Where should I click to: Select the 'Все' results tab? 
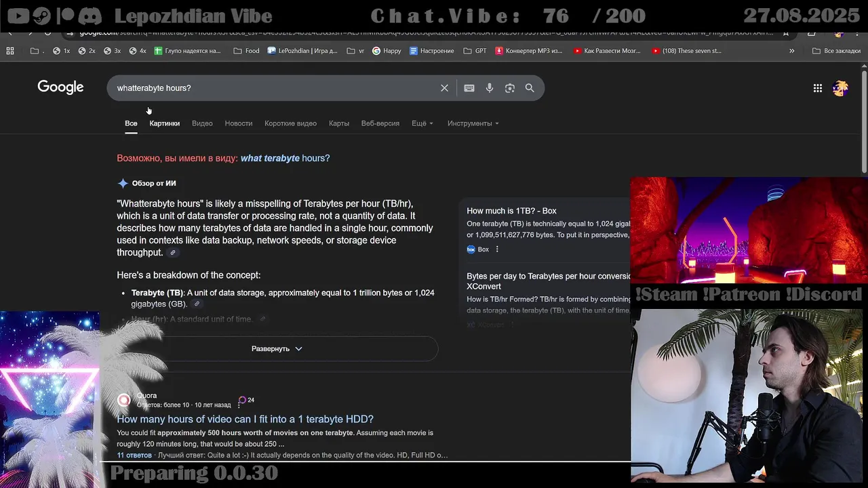(x=131, y=123)
